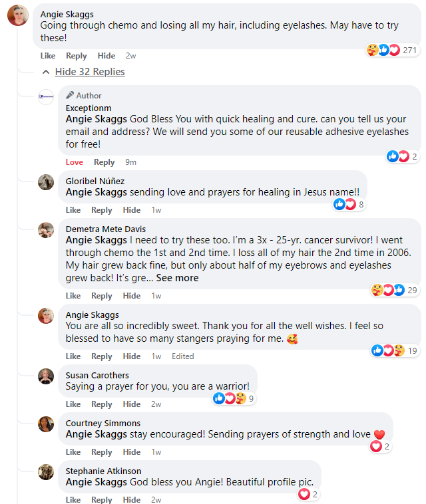The height and width of the screenshot is (504, 426).
Task: Open Exceptionm author profile avatar
Action: pyautogui.click(x=46, y=96)
